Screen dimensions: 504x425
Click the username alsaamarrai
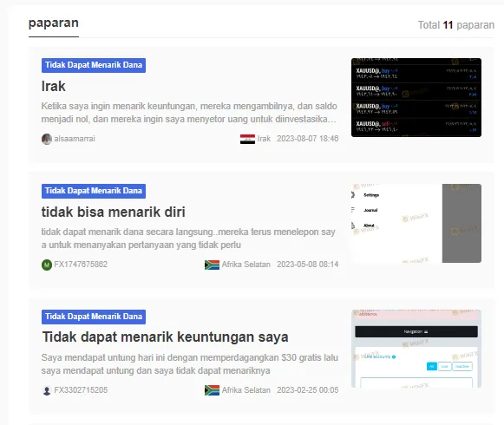point(75,139)
